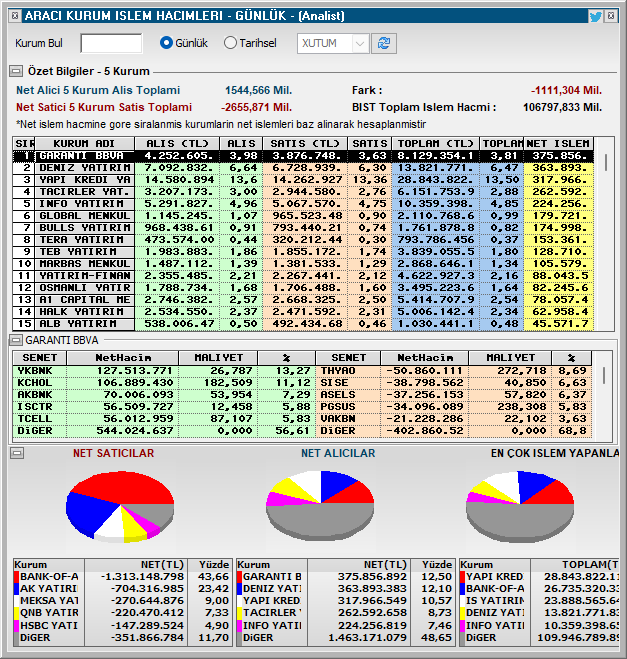Collapse the Özet Bilgiler section

click(16, 71)
